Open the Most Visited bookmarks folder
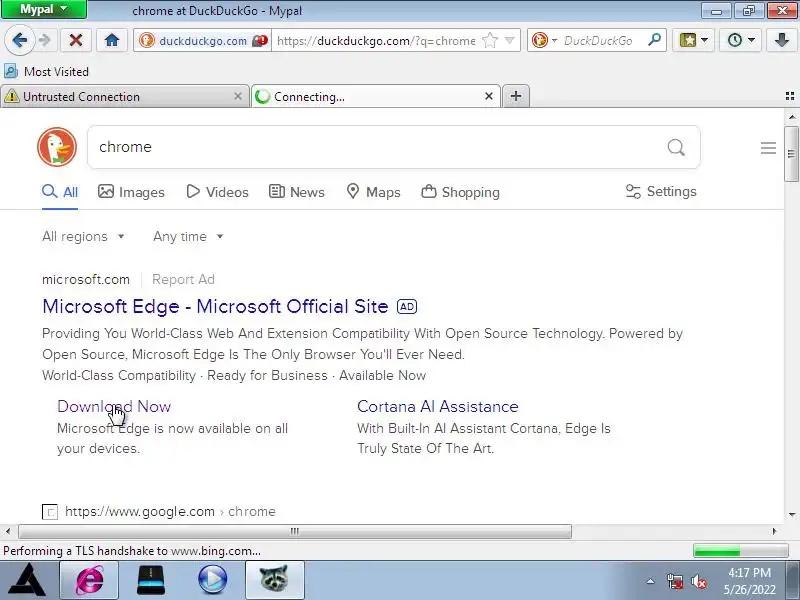Viewport: 800px width, 600px height. point(46,71)
